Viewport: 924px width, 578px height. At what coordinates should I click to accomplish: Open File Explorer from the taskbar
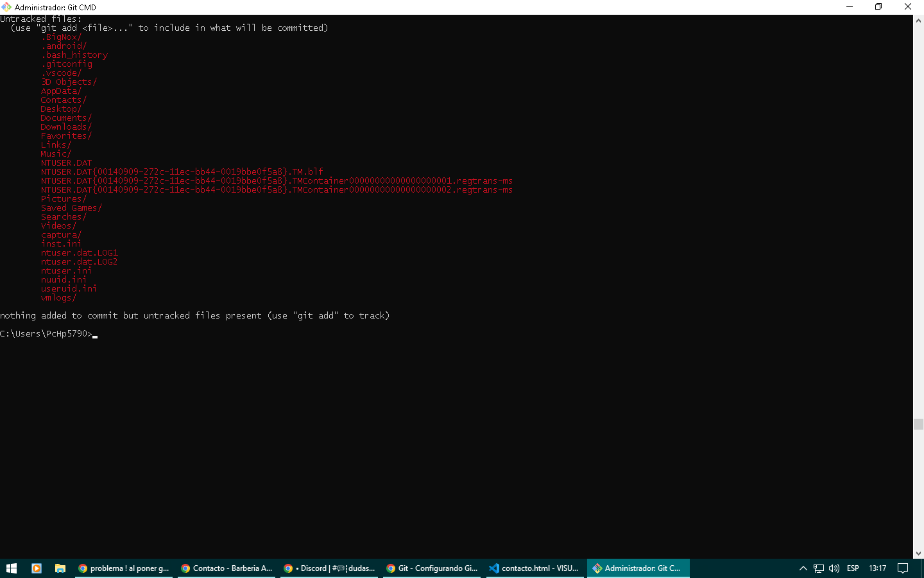coord(60,568)
